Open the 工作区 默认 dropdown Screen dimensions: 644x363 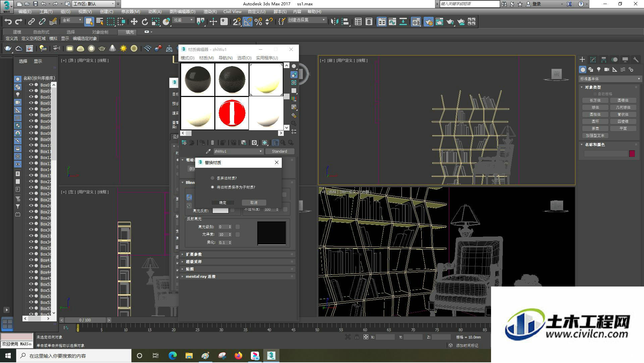pyautogui.click(x=94, y=4)
